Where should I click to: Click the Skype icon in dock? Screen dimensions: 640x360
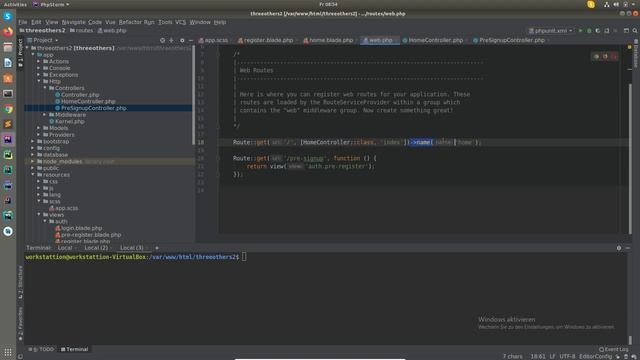8,16
